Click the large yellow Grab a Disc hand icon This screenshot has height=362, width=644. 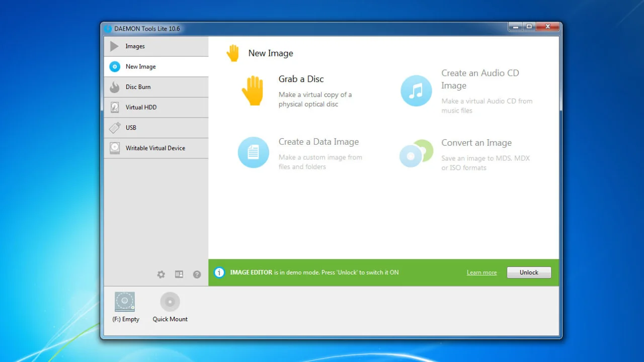pyautogui.click(x=253, y=91)
